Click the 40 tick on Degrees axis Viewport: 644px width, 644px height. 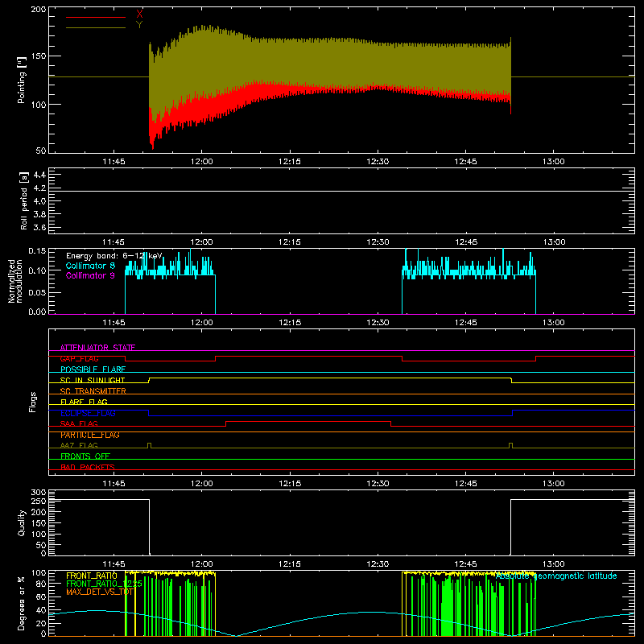(x=41, y=610)
